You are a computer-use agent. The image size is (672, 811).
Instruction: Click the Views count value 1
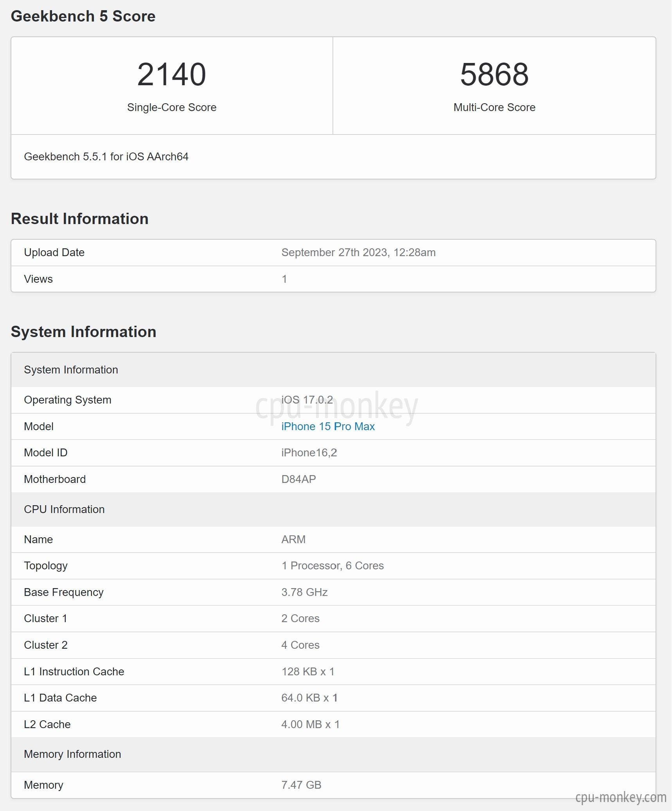284,279
